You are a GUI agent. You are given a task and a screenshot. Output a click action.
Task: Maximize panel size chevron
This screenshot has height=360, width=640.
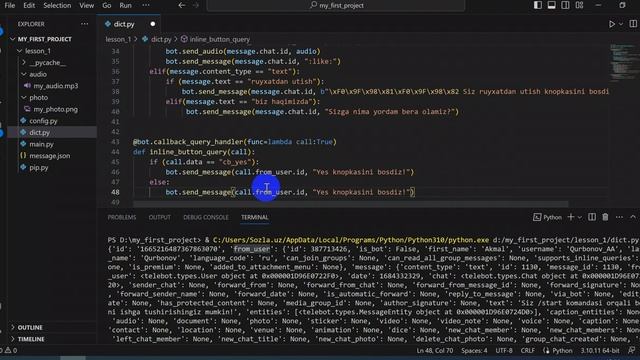pyautogui.click(x=633, y=217)
